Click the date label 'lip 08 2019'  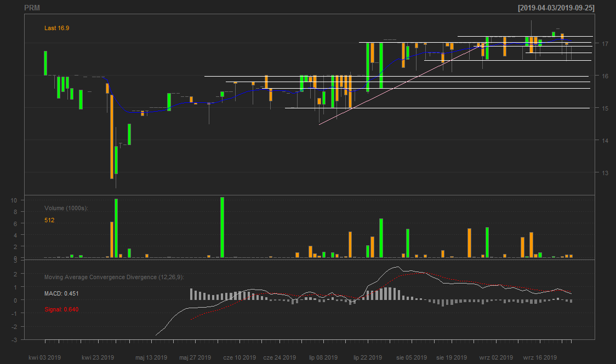click(x=323, y=358)
